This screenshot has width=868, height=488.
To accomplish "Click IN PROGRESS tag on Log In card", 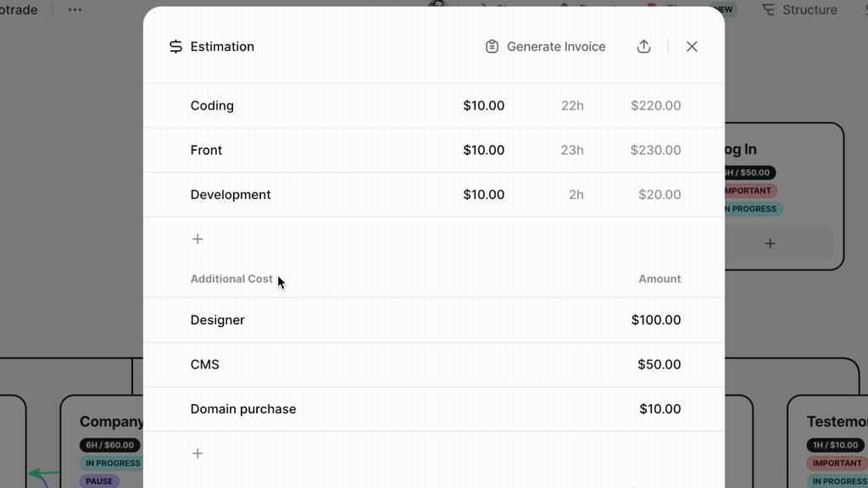I will (753, 209).
